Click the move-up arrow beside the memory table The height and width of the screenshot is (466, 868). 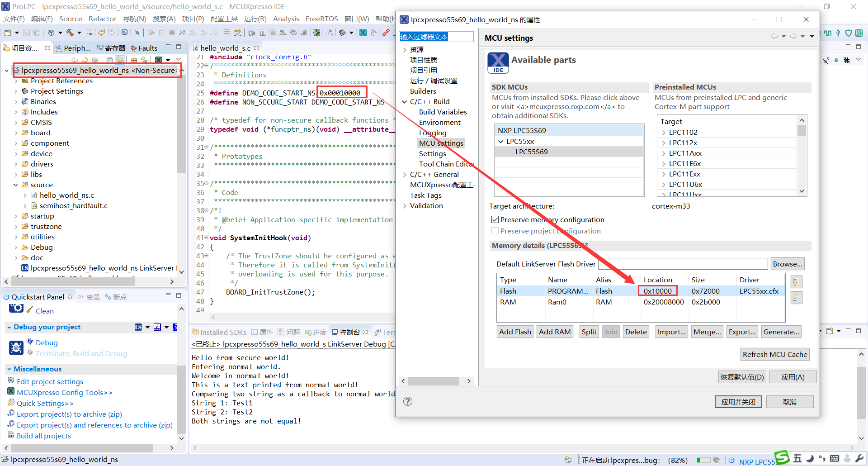coord(796,282)
